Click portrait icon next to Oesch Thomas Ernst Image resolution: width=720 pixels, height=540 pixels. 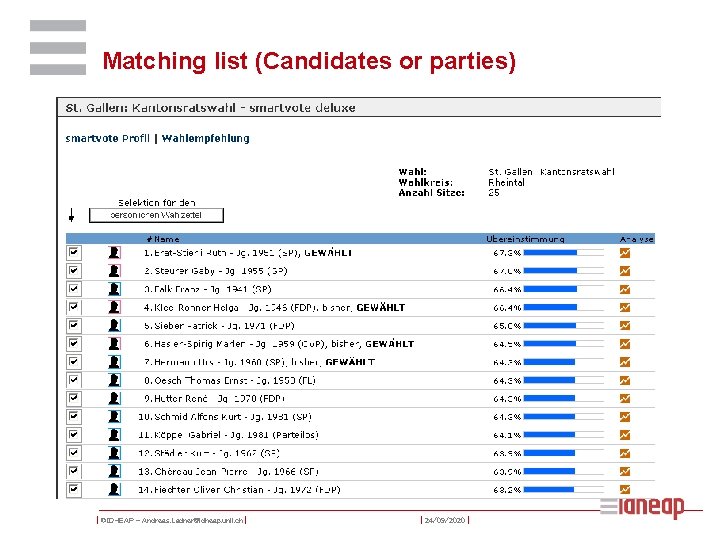[x=114, y=380]
